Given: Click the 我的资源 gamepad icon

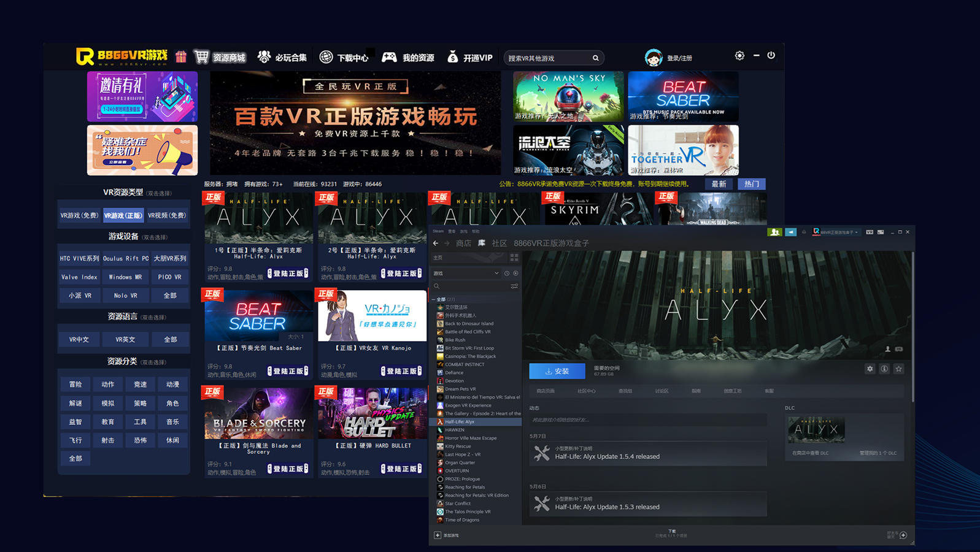Looking at the screenshot, I should tap(389, 57).
